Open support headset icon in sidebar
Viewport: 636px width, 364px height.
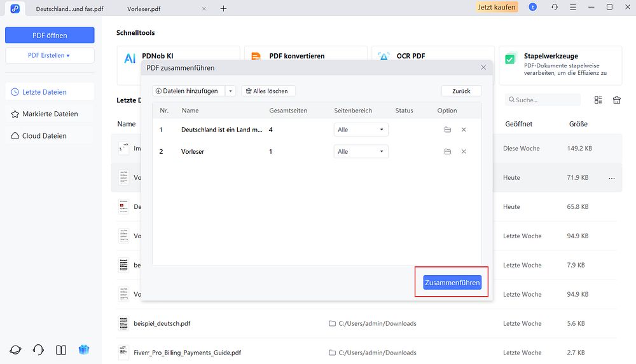(38, 350)
